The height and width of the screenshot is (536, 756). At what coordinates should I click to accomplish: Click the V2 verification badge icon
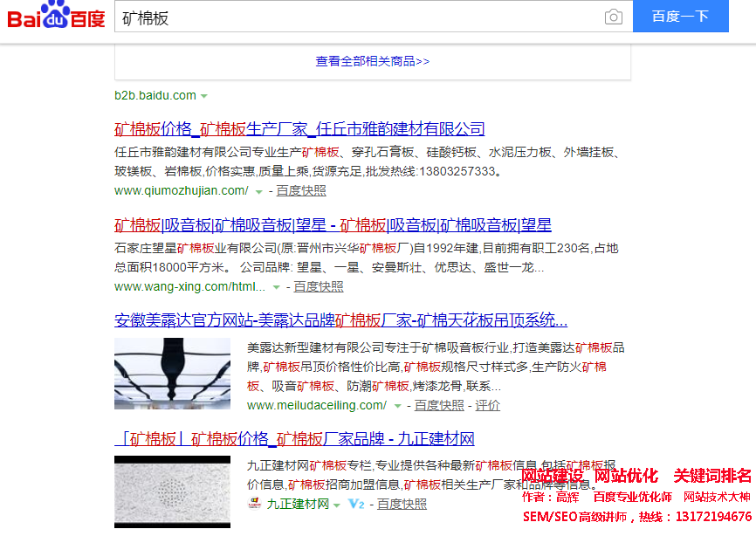coord(356,504)
